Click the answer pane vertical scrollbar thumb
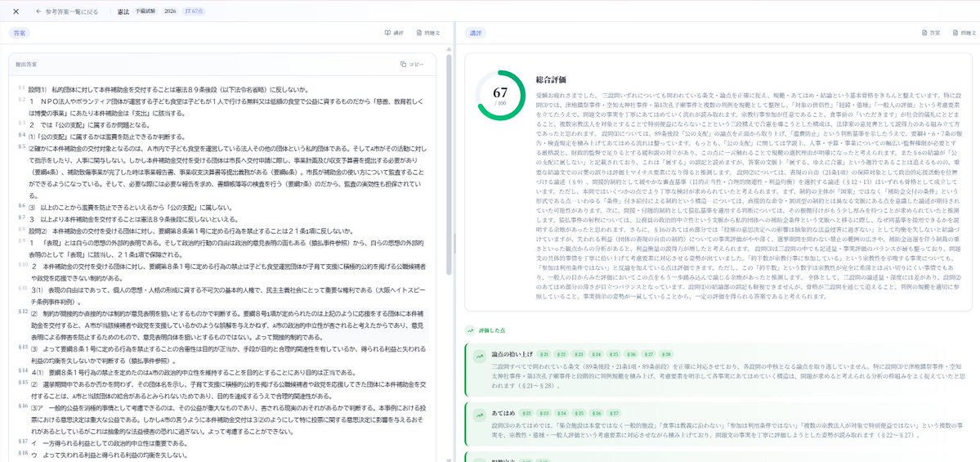The width and height of the screenshot is (980, 462). pyautogui.click(x=449, y=166)
